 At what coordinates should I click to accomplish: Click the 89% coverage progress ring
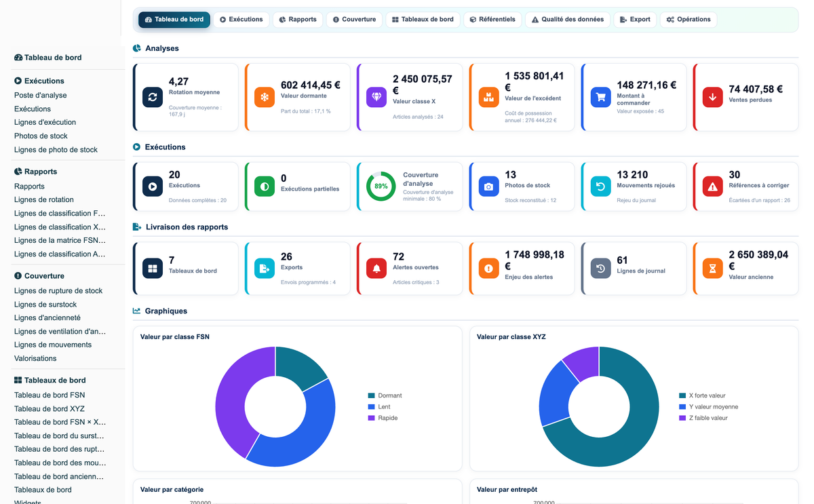coord(381,187)
